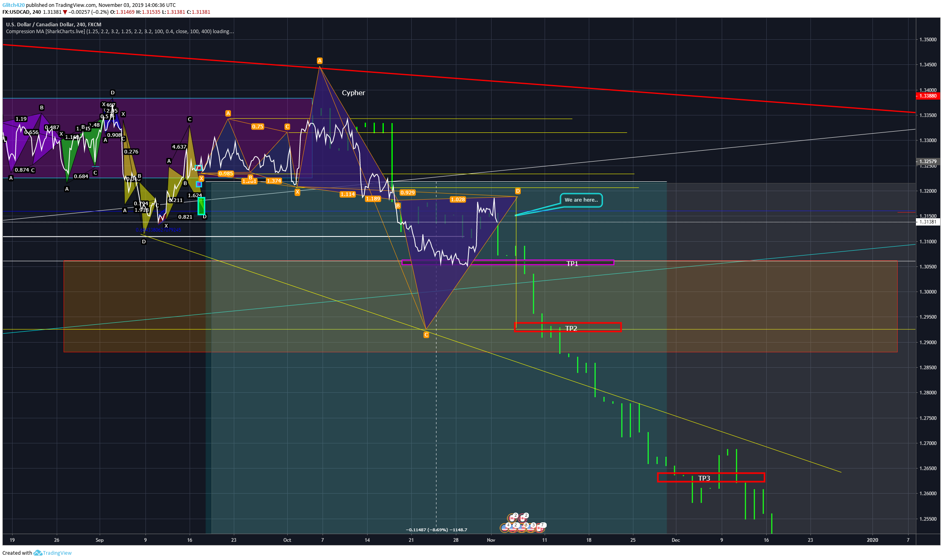
Task: Click the Sep label on time axis
Action: coord(100,540)
